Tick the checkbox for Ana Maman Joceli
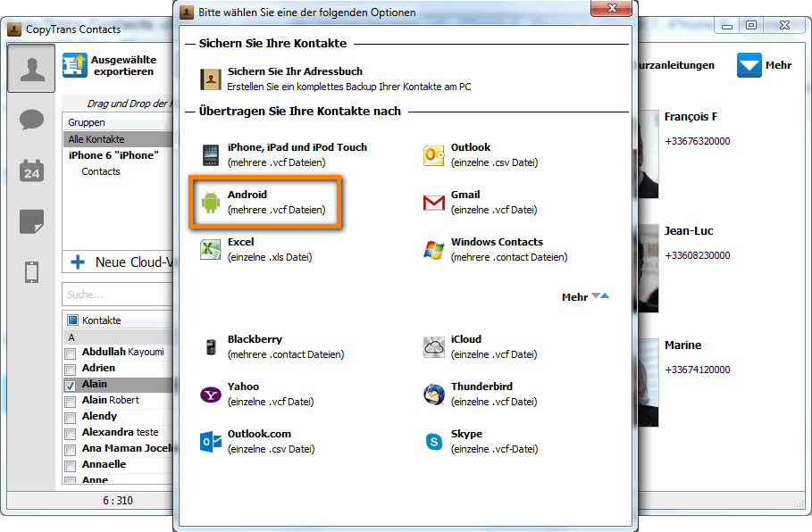This screenshot has width=812, height=532. click(x=70, y=450)
